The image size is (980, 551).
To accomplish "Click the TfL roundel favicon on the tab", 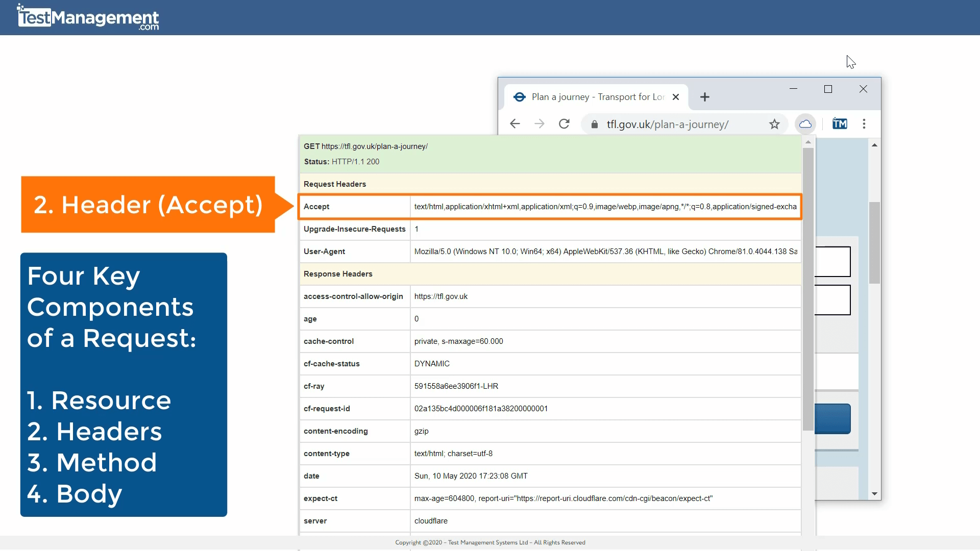I will pyautogui.click(x=519, y=96).
